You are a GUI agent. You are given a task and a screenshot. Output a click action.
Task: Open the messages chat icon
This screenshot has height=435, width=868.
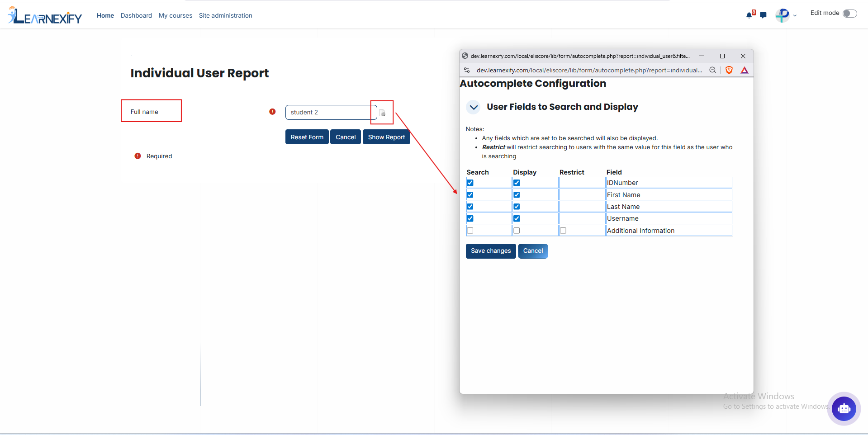(764, 15)
